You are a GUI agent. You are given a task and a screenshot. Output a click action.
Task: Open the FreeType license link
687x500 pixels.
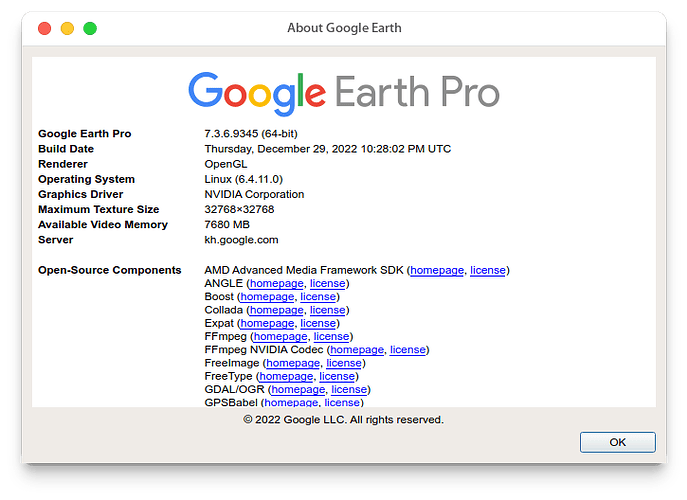[336, 376]
